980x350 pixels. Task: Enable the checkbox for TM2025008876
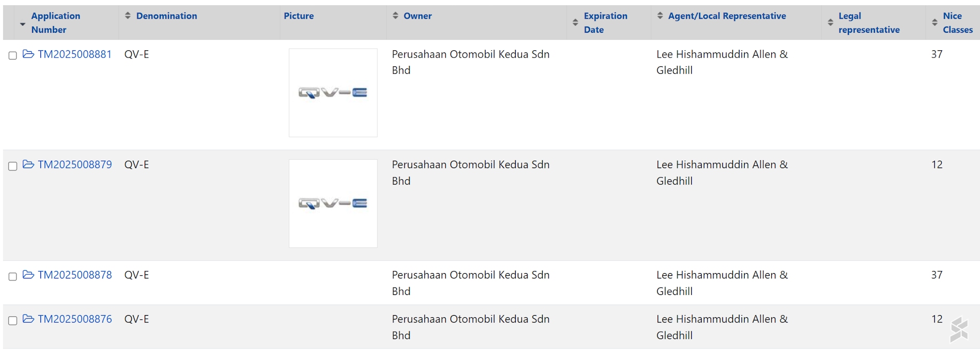(13, 320)
